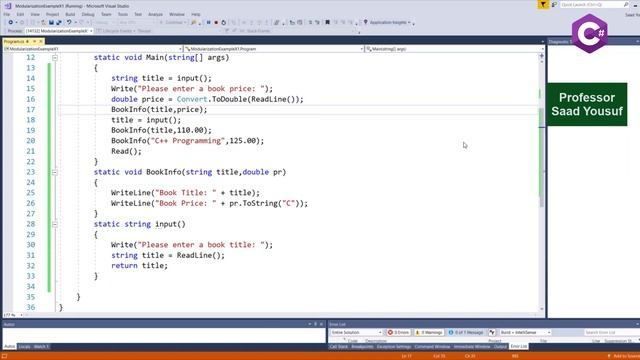This screenshot has width=640, height=360.
Task: Toggle a bookmark with the bookmark icon
Action: pyautogui.click(x=327, y=22)
